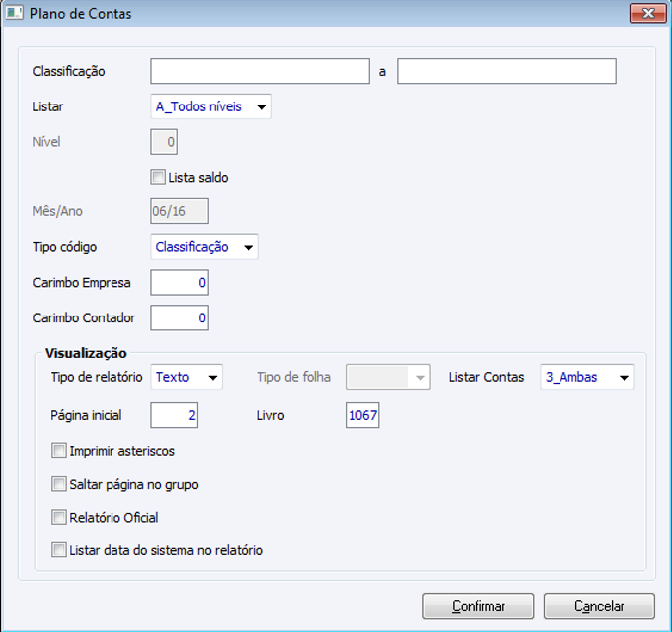Click the Cancelar button

coord(599,606)
